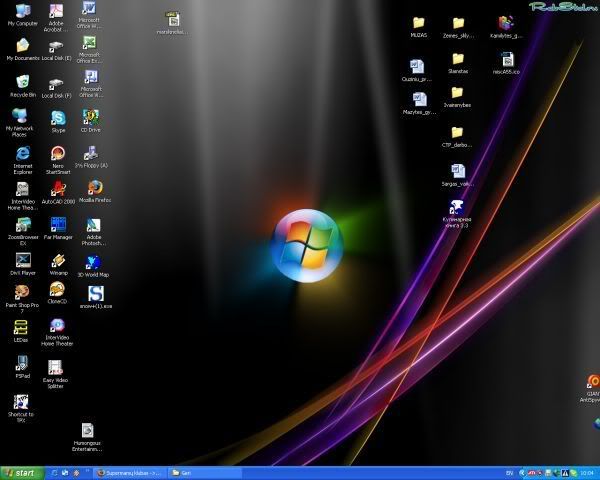Open the CloneCD shortcut
Image resolution: width=600 pixels, height=480 pixels.
click(57, 293)
